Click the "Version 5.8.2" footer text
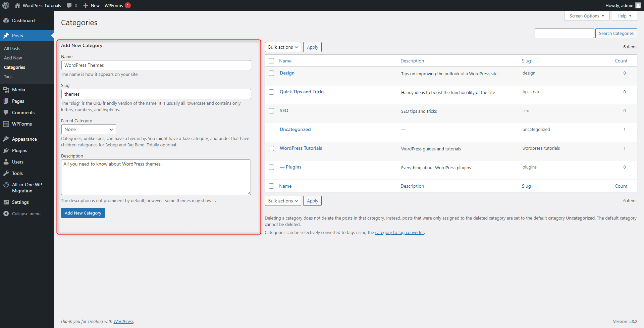Image resolution: width=644 pixels, height=328 pixels. pyautogui.click(x=625, y=321)
